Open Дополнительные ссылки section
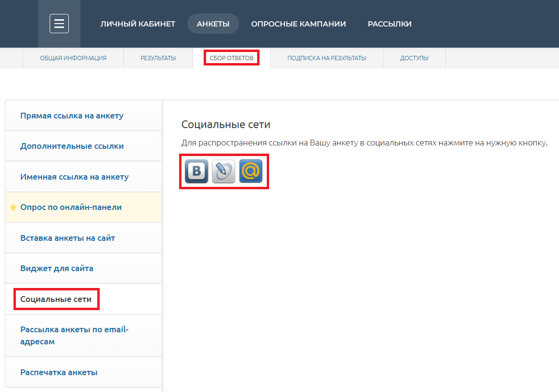The height and width of the screenshot is (392, 559). pos(84,146)
